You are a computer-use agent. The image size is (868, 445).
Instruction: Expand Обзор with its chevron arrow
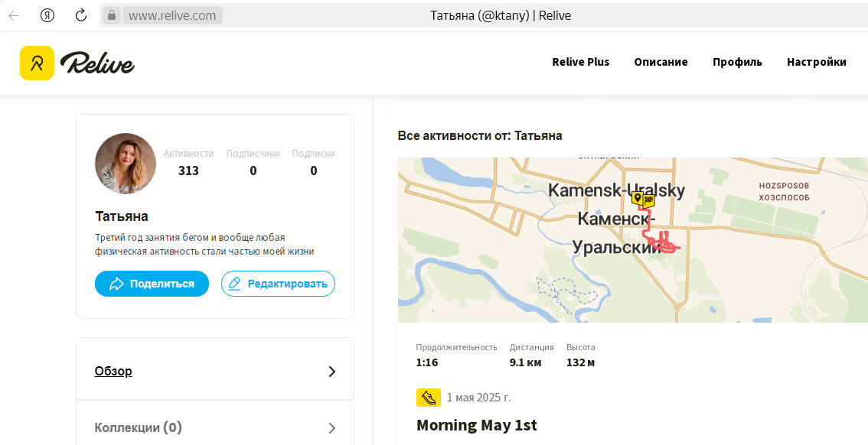coord(331,372)
